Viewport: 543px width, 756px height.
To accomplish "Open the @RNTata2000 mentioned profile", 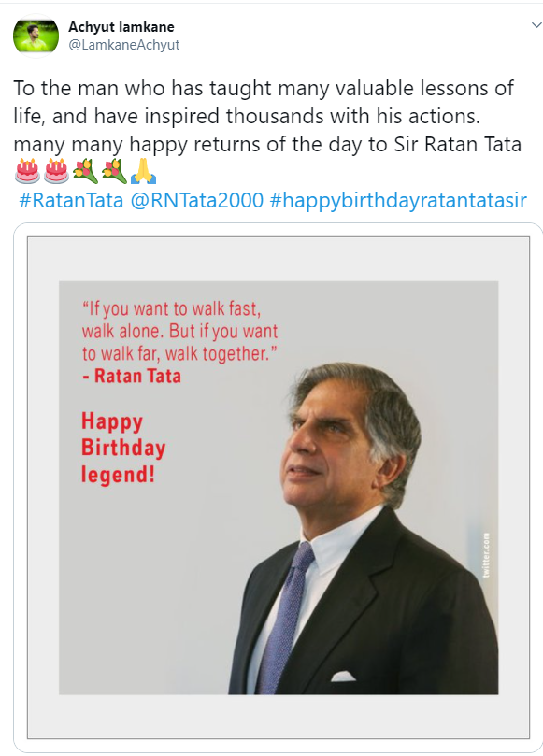I will click(x=197, y=200).
